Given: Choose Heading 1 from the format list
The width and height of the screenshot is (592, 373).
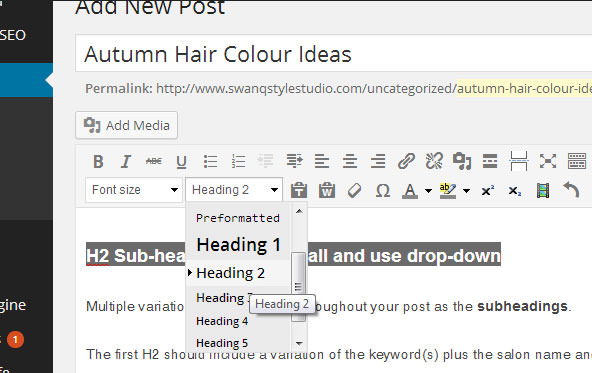Looking at the screenshot, I should pyautogui.click(x=238, y=245).
